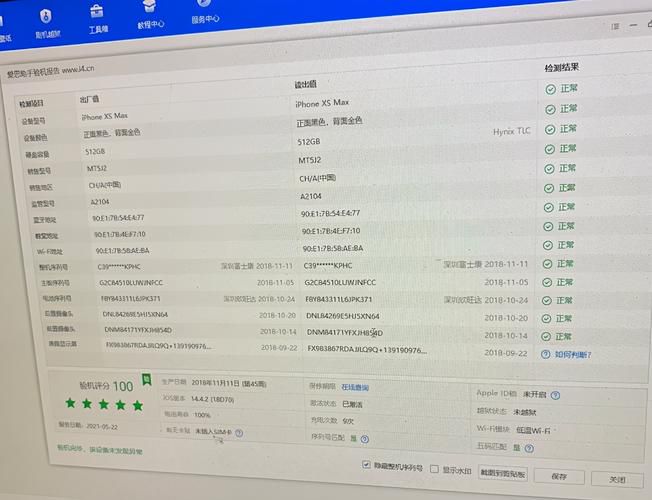The width and height of the screenshot is (652, 500).
Task: Enable the 显示水印 checkbox
Action: click(x=435, y=469)
